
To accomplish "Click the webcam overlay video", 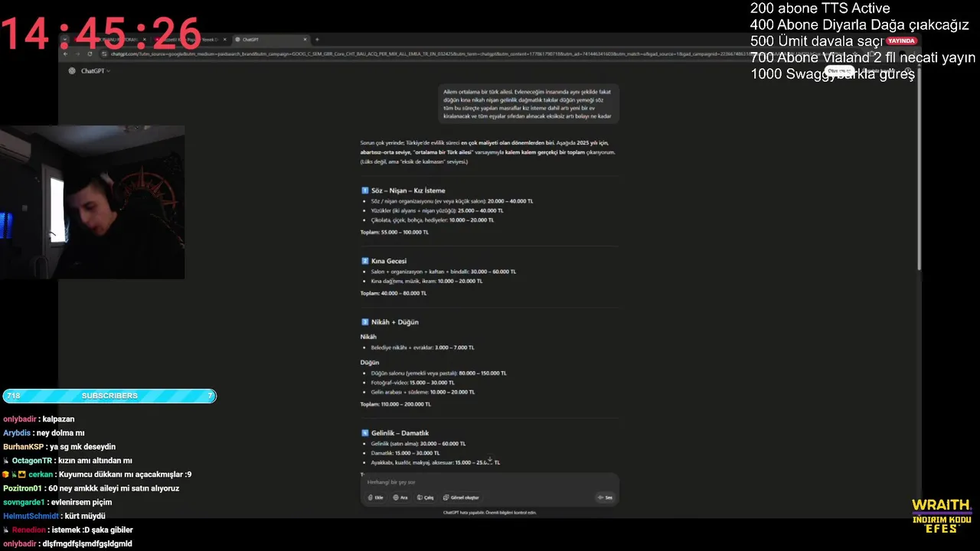I will (92, 202).
